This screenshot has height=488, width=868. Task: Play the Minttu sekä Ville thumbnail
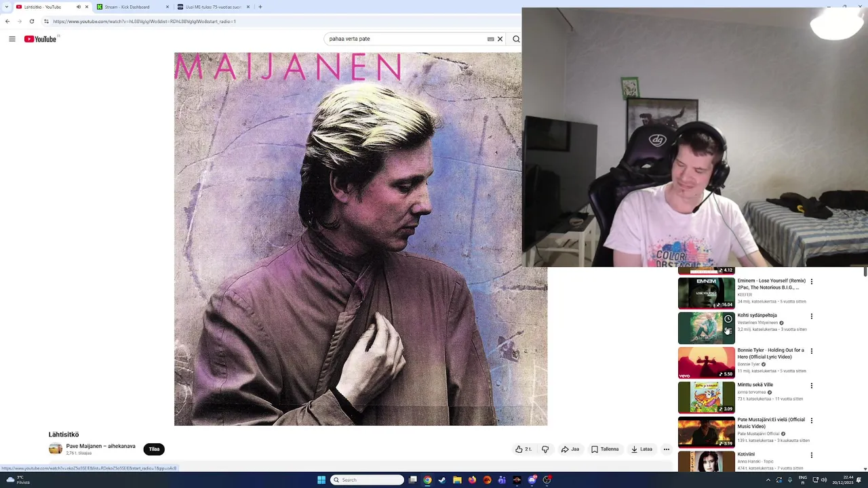[x=706, y=397]
